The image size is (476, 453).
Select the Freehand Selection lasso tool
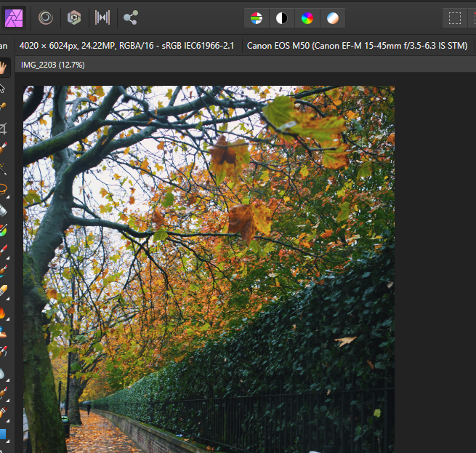tap(4, 190)
